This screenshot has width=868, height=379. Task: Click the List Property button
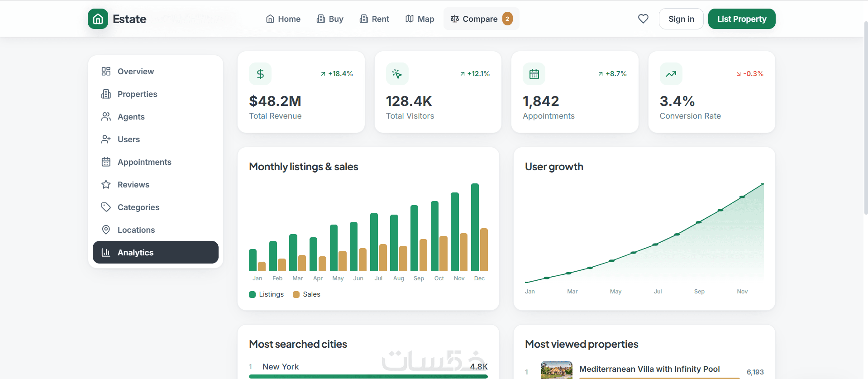pyautogui.click(x=742, y=19)
